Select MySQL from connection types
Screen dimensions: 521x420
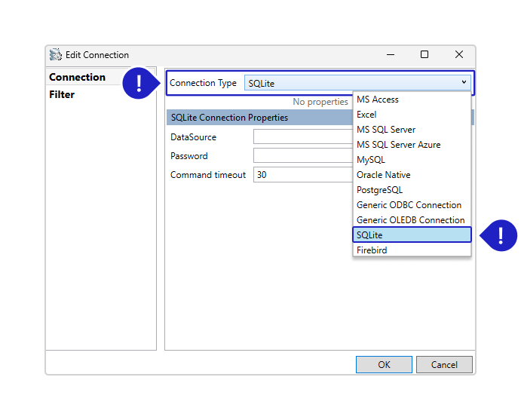pos(371,160)
